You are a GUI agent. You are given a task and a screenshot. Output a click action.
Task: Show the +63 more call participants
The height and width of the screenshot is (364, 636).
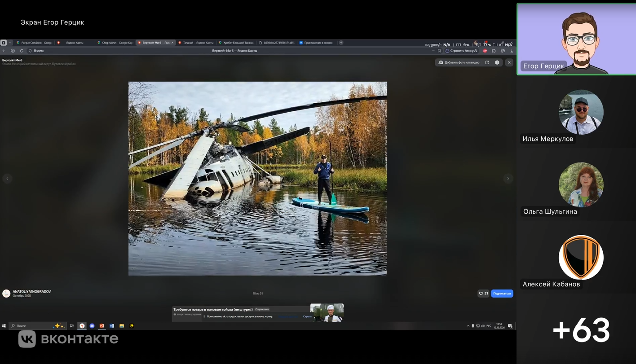click(581, 330)
